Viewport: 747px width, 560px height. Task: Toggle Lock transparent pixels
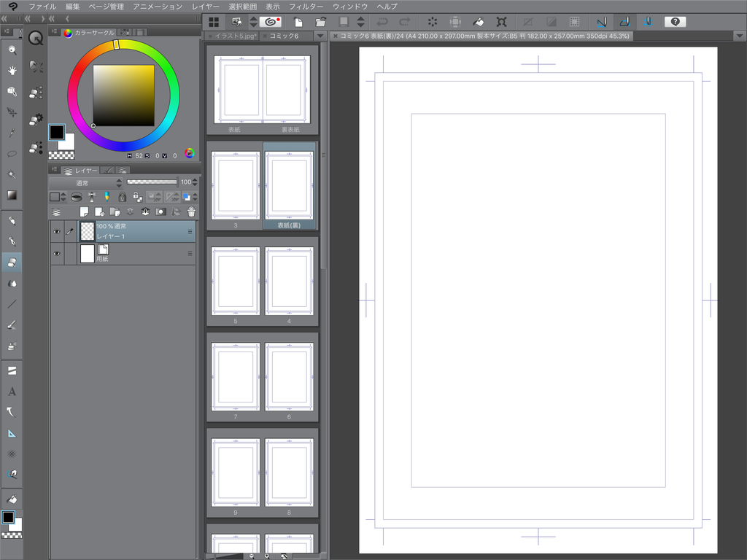[138, 197]
